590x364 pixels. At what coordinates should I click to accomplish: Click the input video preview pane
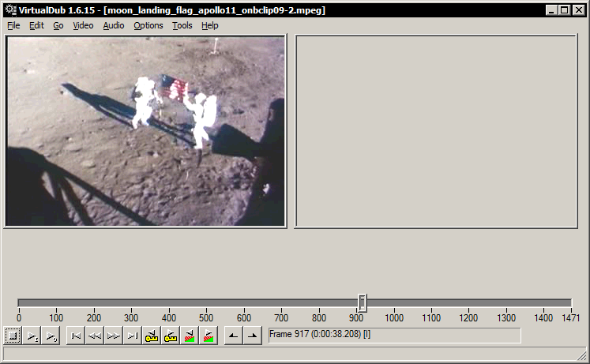coord(145,131)
